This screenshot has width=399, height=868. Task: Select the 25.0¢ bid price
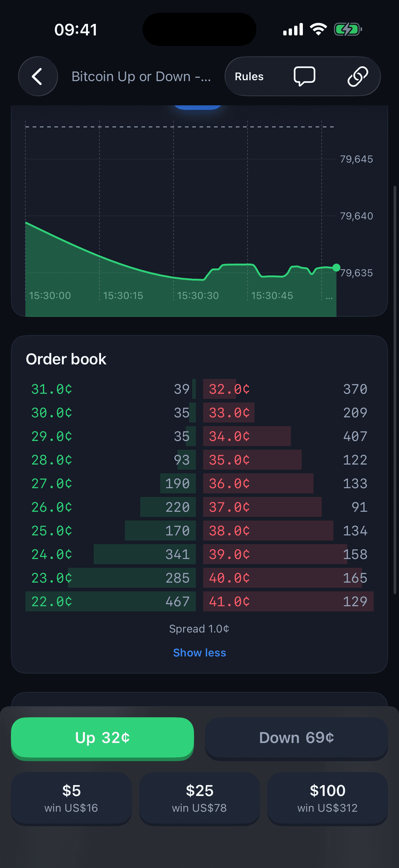pyautogui.click(x=52, y=531)
